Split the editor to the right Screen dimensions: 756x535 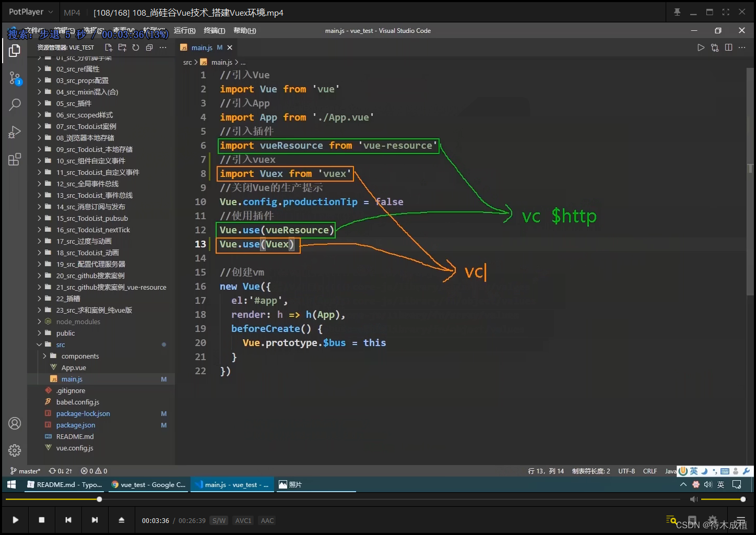click(x=728, y=47)
